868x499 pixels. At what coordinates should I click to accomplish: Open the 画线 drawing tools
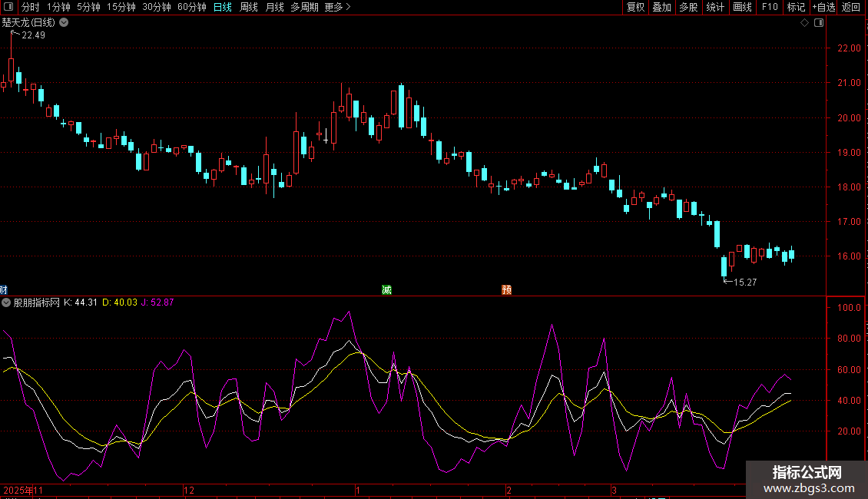click(x=742, y=7)
